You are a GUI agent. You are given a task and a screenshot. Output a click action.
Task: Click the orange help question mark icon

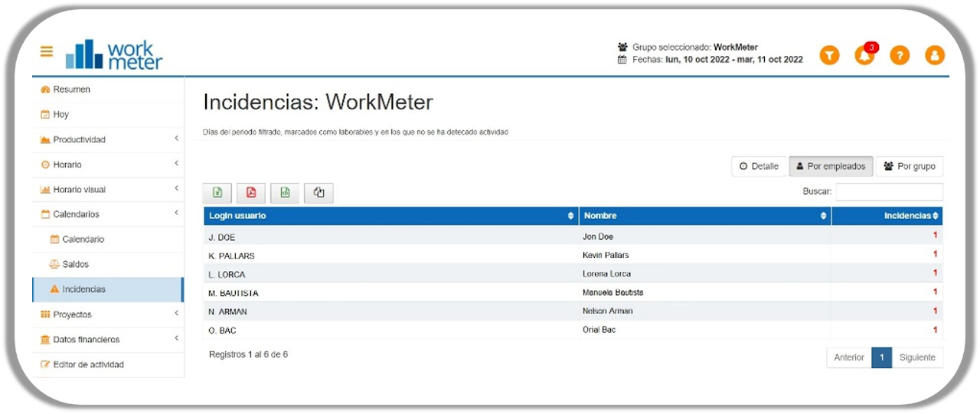pos(900,55)
